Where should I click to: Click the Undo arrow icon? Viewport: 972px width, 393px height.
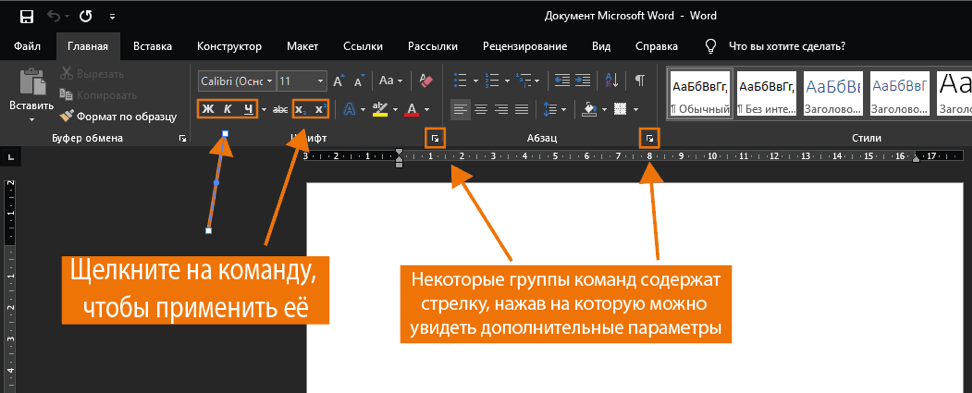coord(54,16)
